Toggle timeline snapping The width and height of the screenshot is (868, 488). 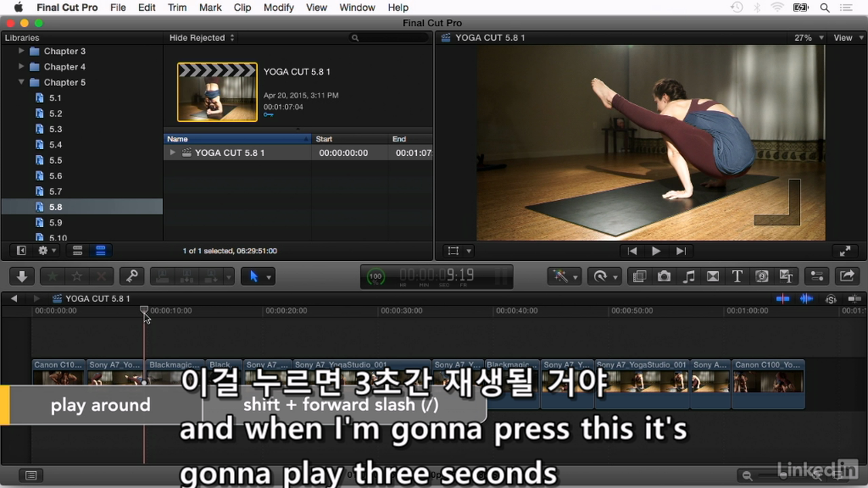[x=854, y=298]
